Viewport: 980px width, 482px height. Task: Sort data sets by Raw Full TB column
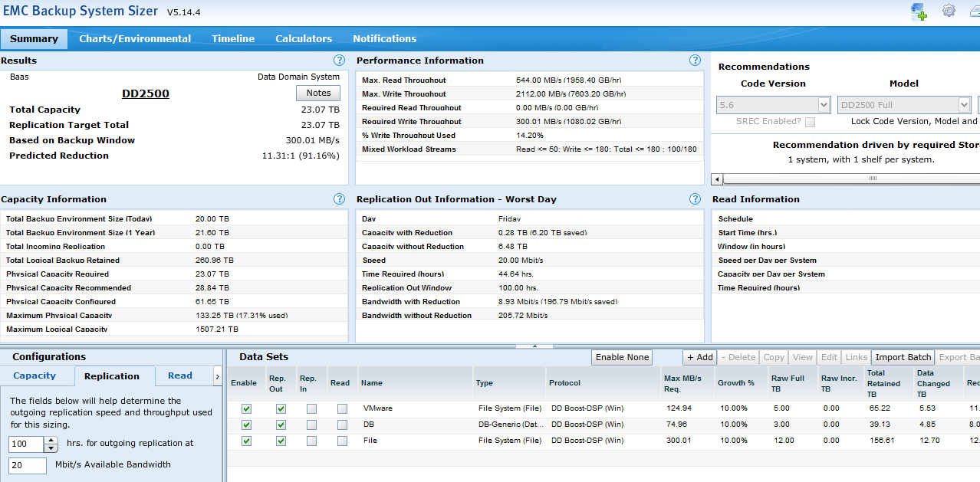[792, 383]
